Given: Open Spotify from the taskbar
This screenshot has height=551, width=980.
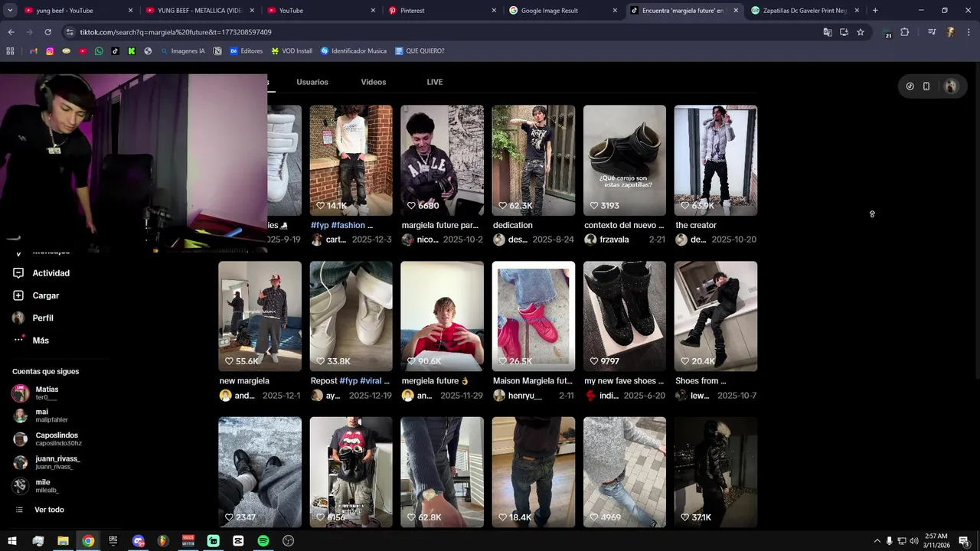Looking at the screenshot, I should click(x=263, y=540).
